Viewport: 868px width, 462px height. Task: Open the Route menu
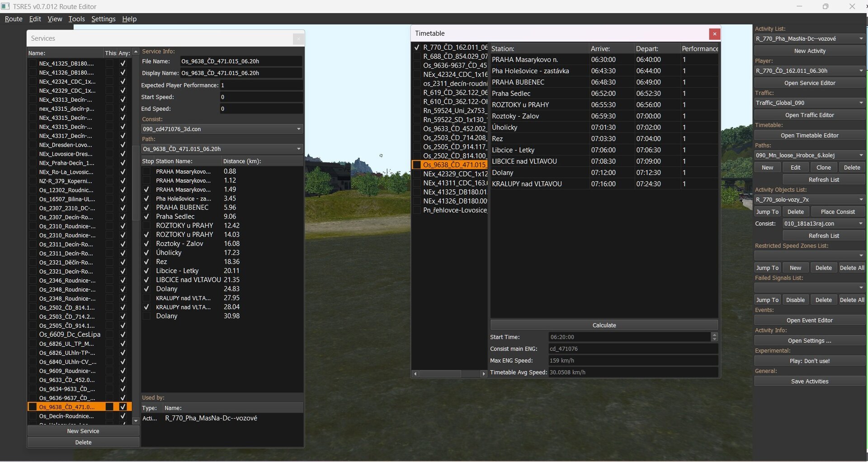pos(14,19)
